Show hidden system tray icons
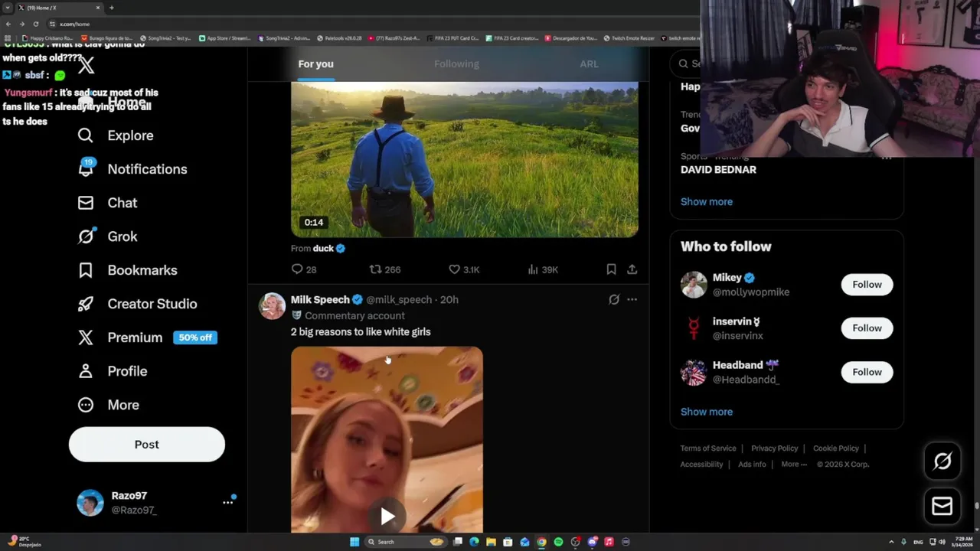Screen dimensions: 980x551 (891, 542)
